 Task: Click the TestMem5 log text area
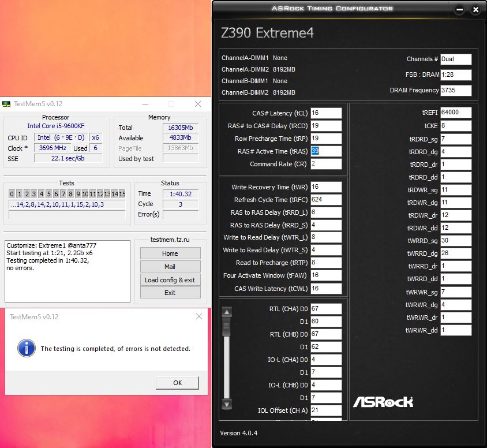point(68,271)
